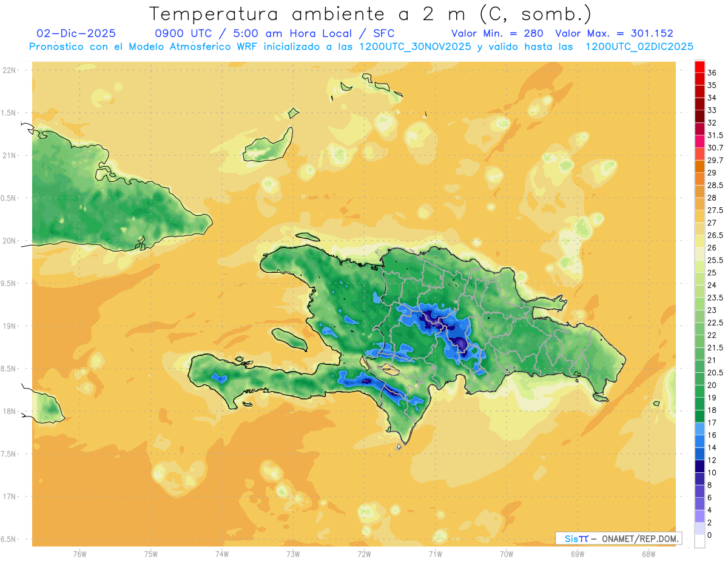Click the '73W' longitude axis label

click(293, 554)
